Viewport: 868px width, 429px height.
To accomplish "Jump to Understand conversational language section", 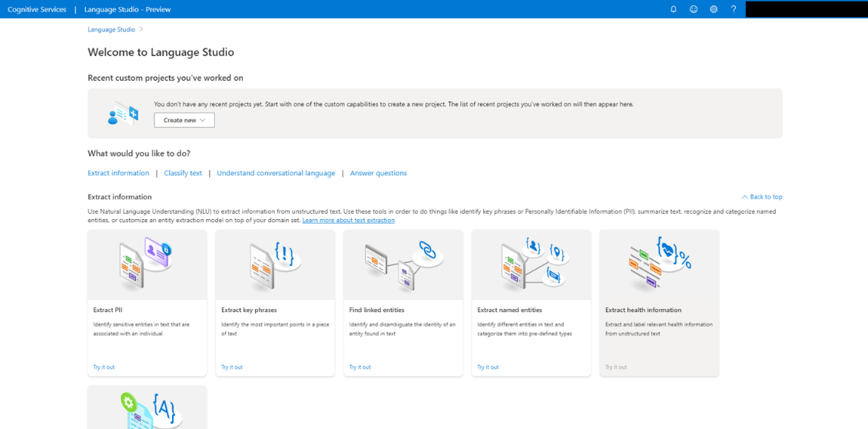I will [x=277, y=173].
